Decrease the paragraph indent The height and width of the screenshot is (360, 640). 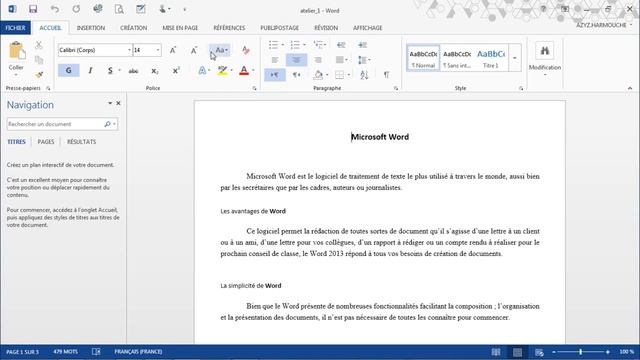[341, 45]
